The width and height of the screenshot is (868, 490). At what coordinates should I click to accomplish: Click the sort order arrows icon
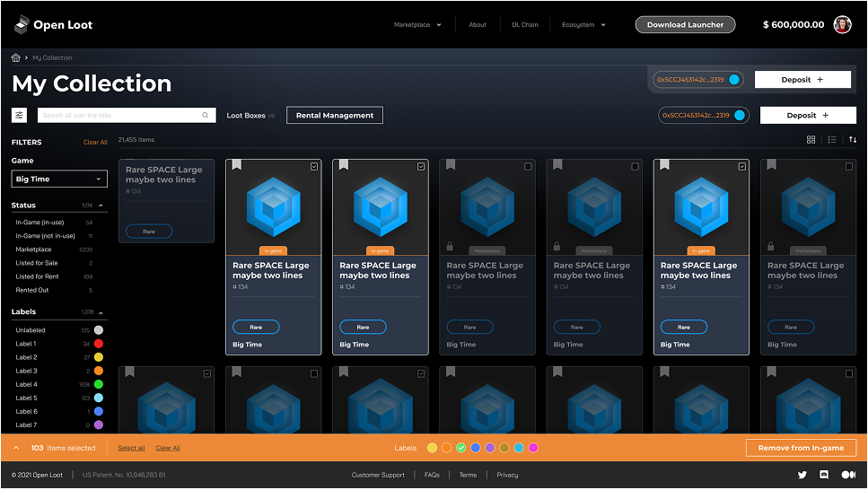[853, 139]
